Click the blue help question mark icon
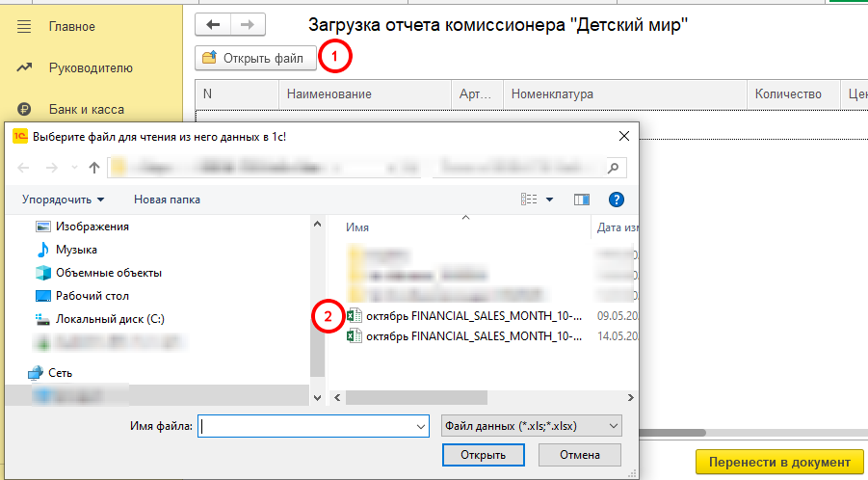The width and height of the screenshot is (868, 480). click(617, 200)
